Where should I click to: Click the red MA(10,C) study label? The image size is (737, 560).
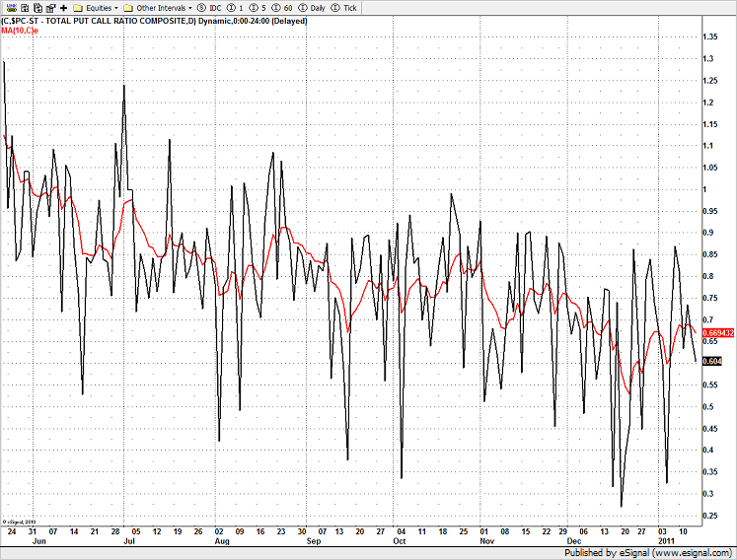point(17,32)
